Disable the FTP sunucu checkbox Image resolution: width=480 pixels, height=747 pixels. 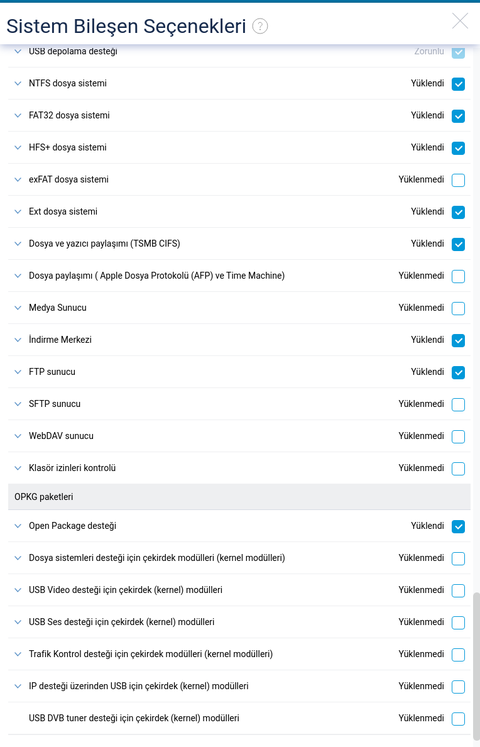pos(458,373)
